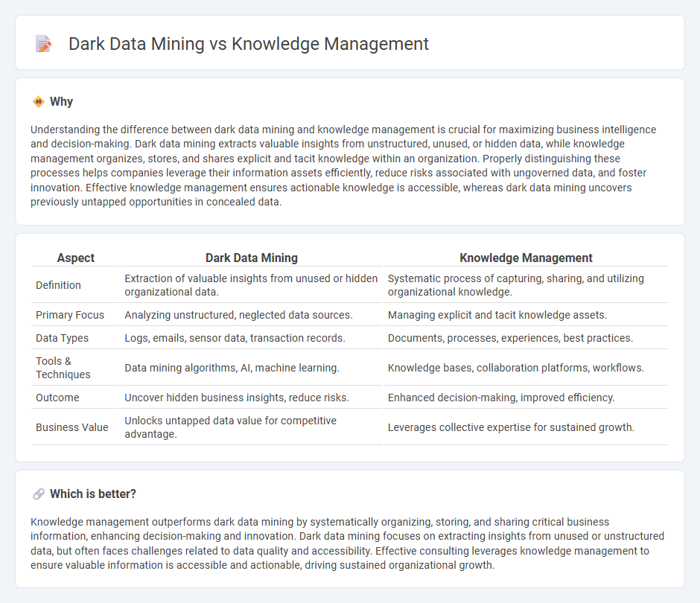Click the 'Dark Data Mining' column header
This screenshot has width=700, height=603.
click(252, 258)
